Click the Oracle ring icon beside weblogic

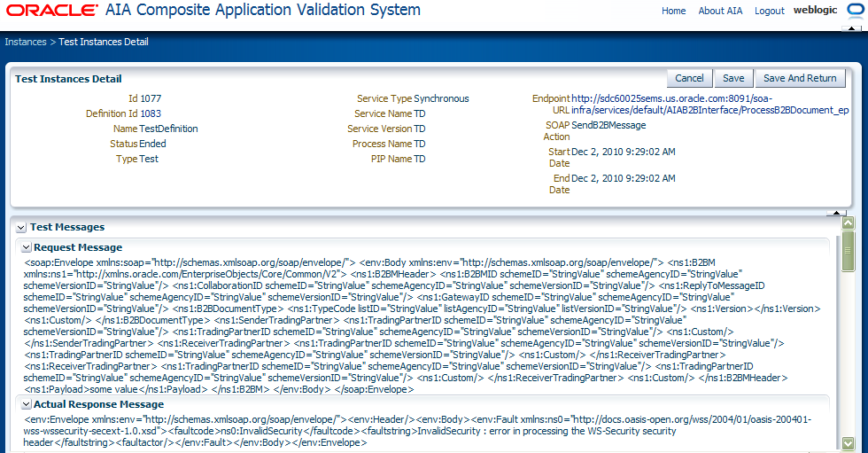point(856,10)
